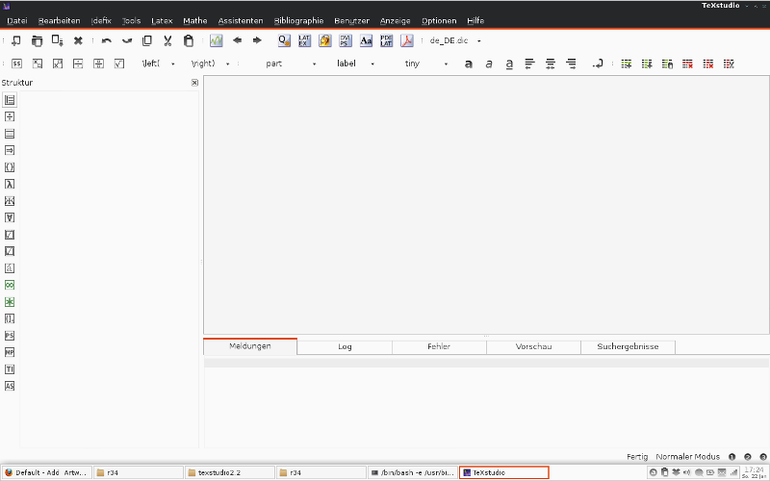Viewport: 770px width, 481px height.
Task: Open the green infinity symbols panel
Action: (x=9, y=285)
